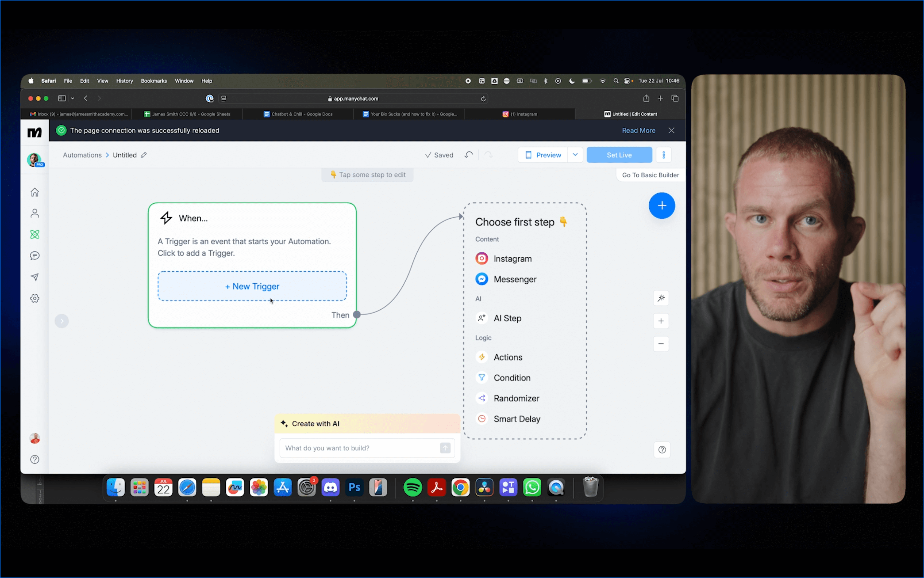Open Safari share icon
Screen dimensions: 924x578
[x=646, y=98]
